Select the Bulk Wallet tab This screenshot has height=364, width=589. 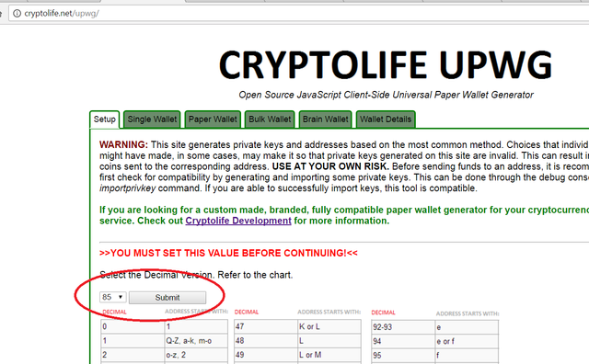270,119
